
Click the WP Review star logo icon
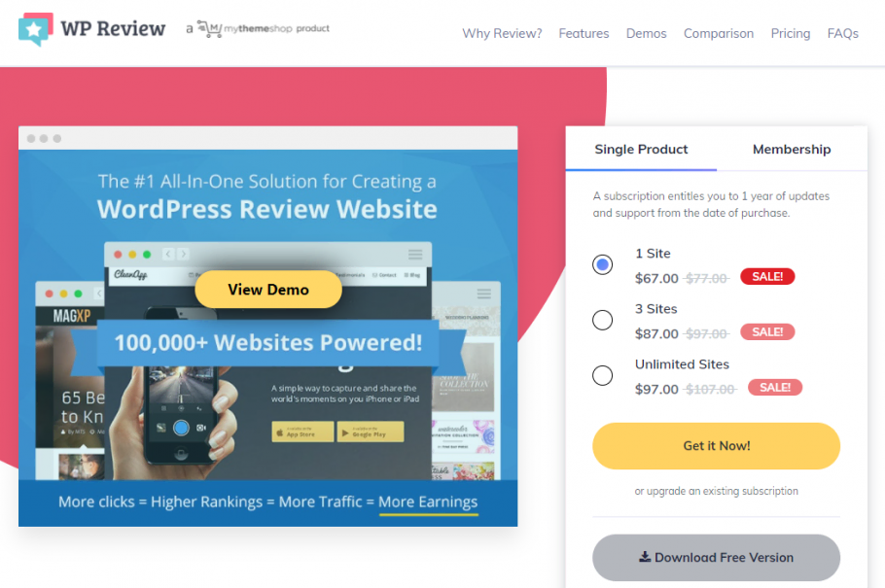[36, 29]
